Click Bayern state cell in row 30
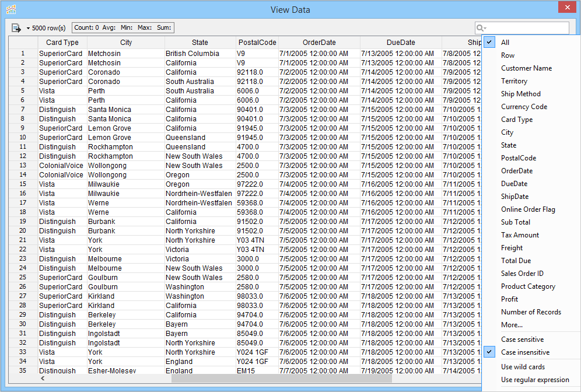581x392 pixels. coord(200,324)
